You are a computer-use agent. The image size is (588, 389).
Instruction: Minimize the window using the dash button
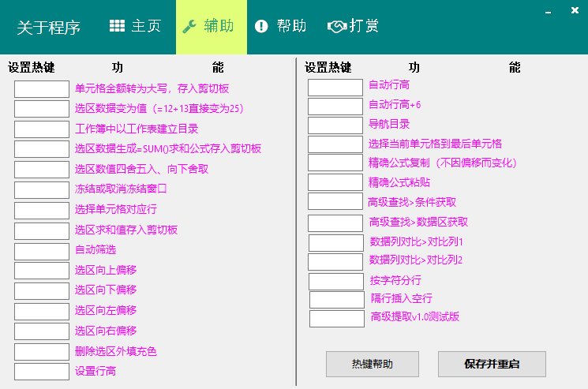550,13
